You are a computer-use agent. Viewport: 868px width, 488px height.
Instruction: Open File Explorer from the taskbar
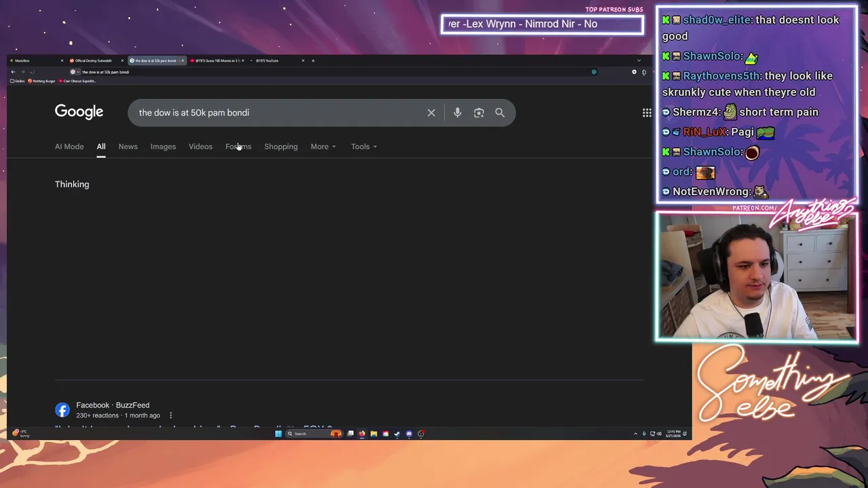(x=374, y=434)
